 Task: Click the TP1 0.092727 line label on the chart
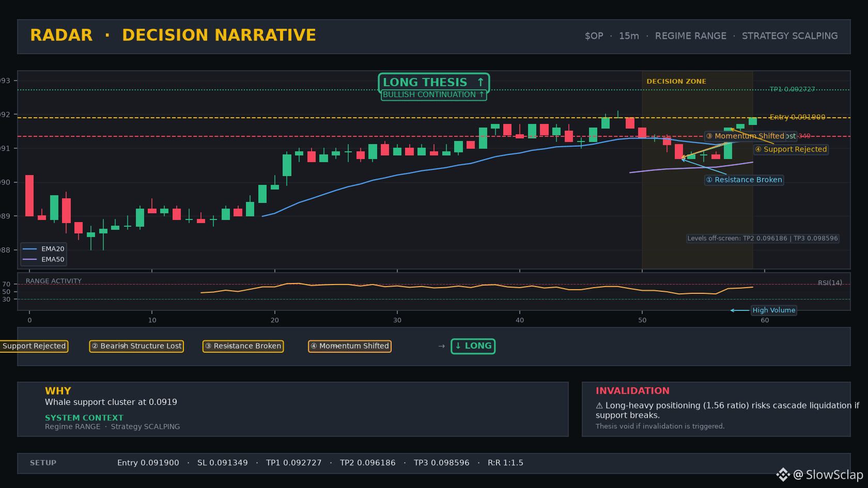792,89
